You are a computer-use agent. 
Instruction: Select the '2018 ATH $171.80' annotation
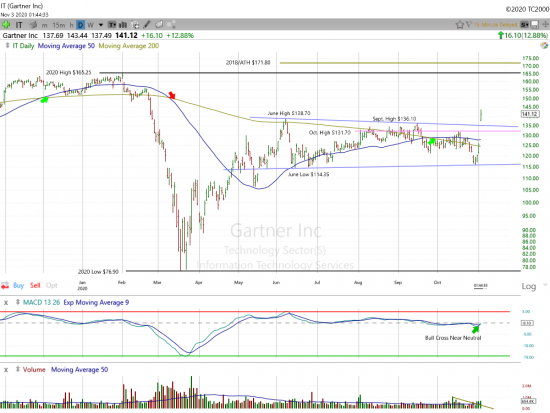(248, 63)
